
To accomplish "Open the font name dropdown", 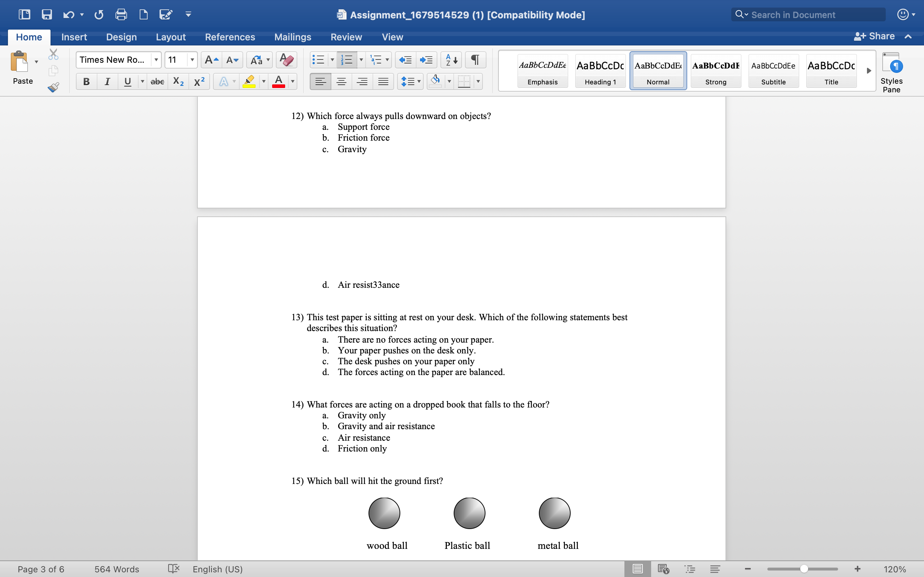I will pos(156,60).
